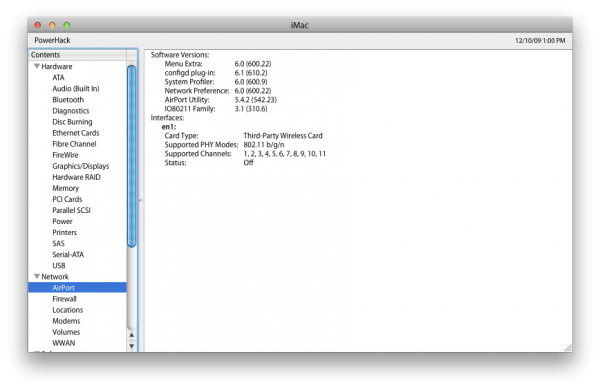Click the Menu Extra version row
This screenshot has width=600, height=390.
point(218,64)
